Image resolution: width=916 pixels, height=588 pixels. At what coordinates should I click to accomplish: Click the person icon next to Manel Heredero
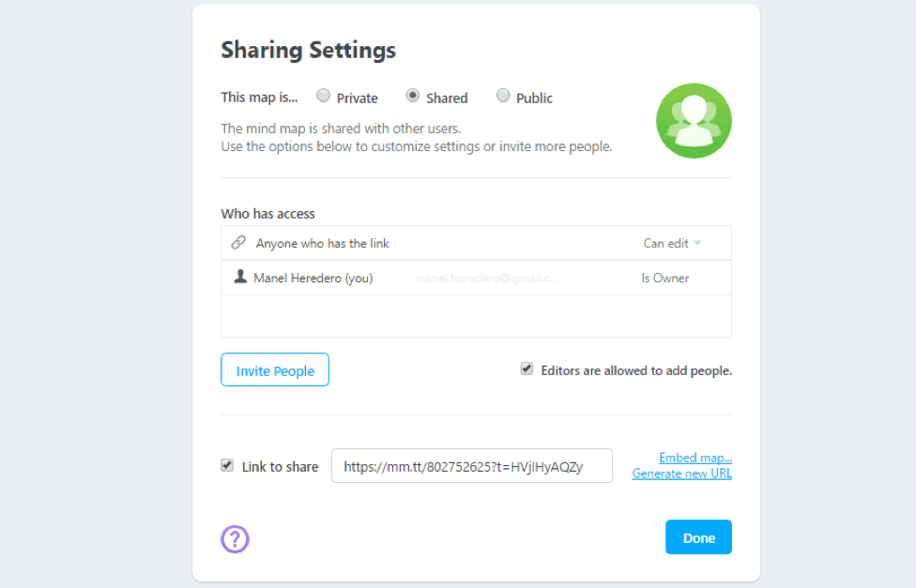pyautogui.click(x=240, y=277)
